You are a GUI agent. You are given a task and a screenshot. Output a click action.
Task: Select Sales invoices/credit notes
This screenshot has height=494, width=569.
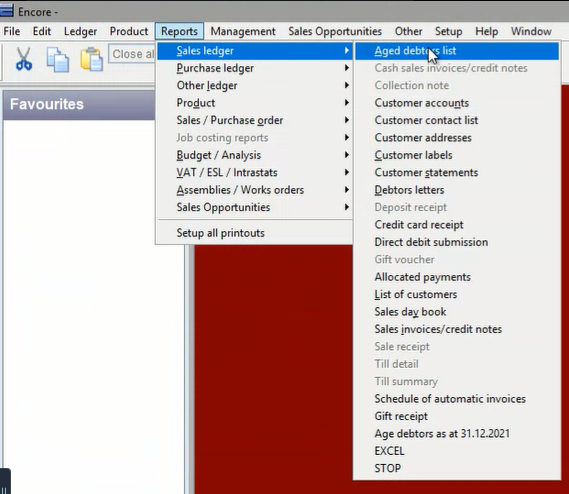[457, 330]
